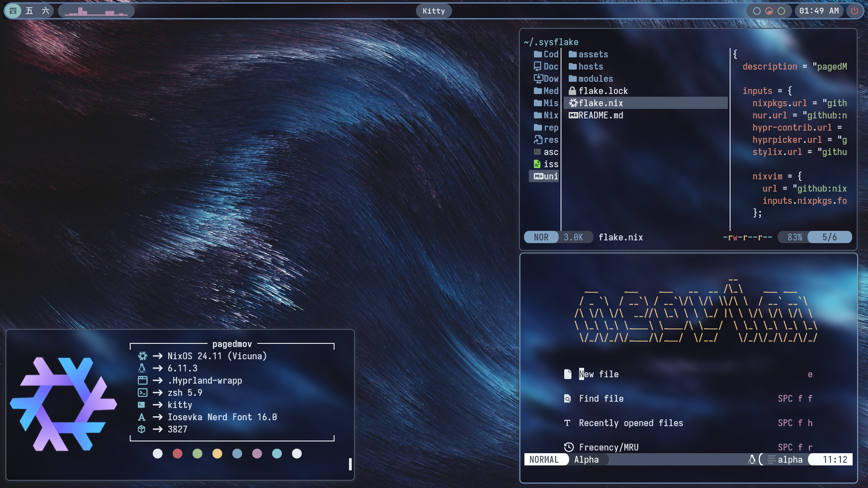Image resolution: width=868 pixels, height=488 pixels.
Task: Open the assets folder
Action: [x=593, y=54]
